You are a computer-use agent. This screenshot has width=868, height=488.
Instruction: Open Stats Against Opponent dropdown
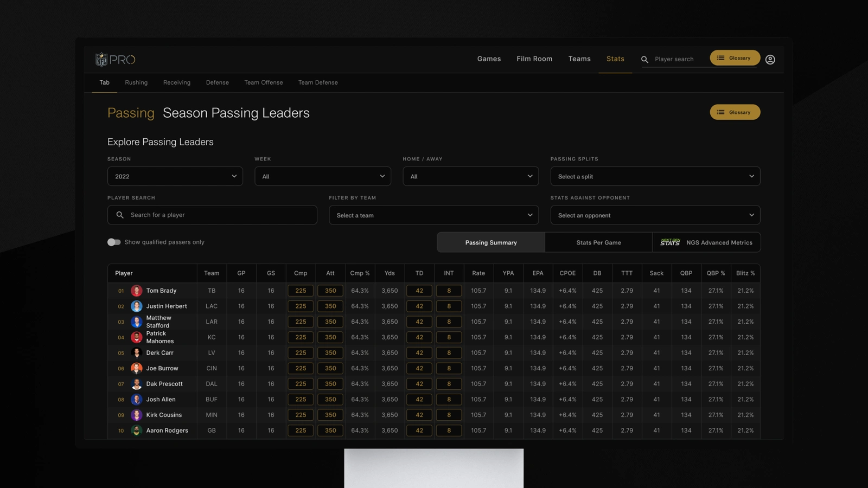pyautogui.click(x=655, y=215)
